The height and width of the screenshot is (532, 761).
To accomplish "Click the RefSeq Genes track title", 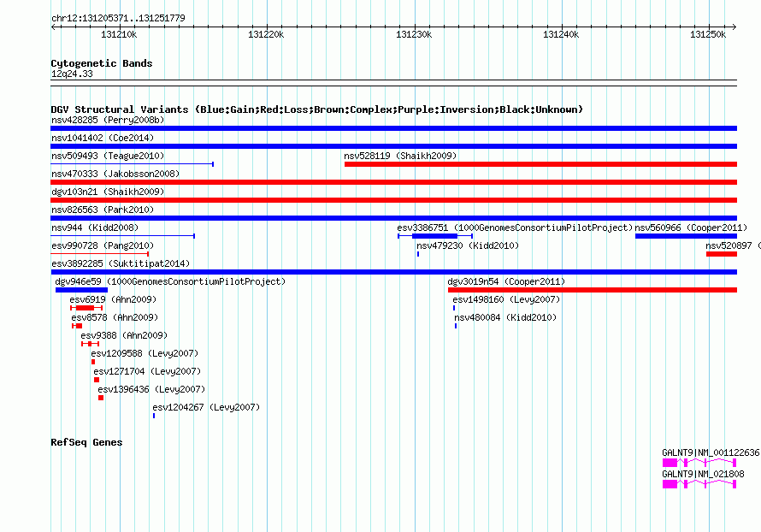I will click(x=86, y=442).
